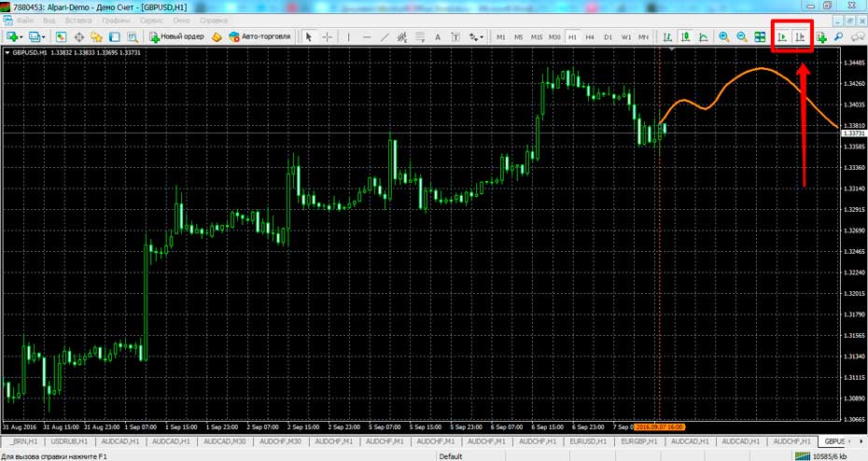Expand the new chart dropdown arrow
The image size is (868, 461).
(x=22, y=37)
